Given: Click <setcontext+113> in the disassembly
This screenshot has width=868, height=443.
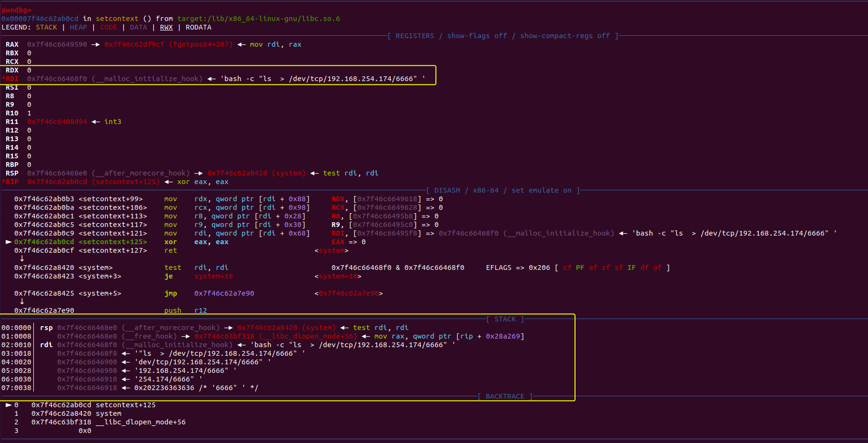Looking at the screenshot, I should pos(113,216).
